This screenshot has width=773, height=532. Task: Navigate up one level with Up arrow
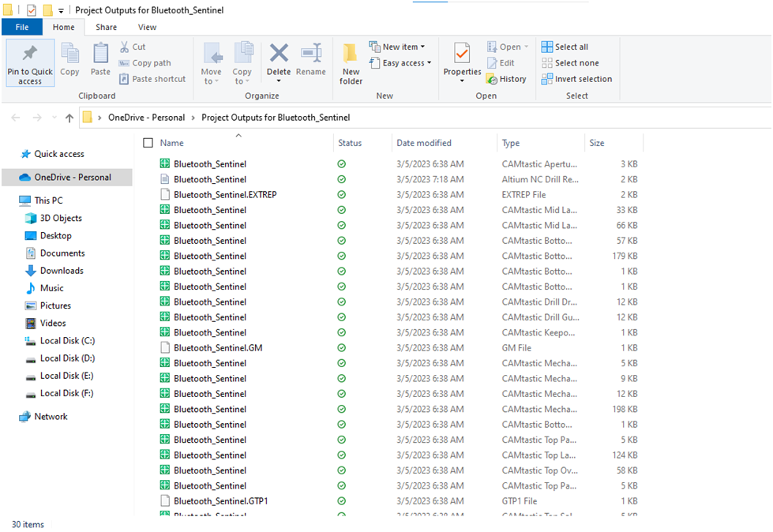[69, 118]
